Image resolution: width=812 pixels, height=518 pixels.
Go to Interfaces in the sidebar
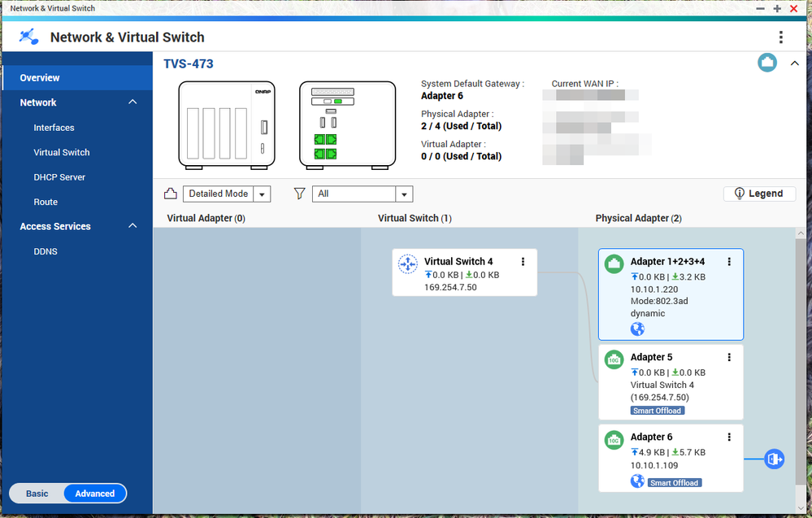tap(54, 128)
